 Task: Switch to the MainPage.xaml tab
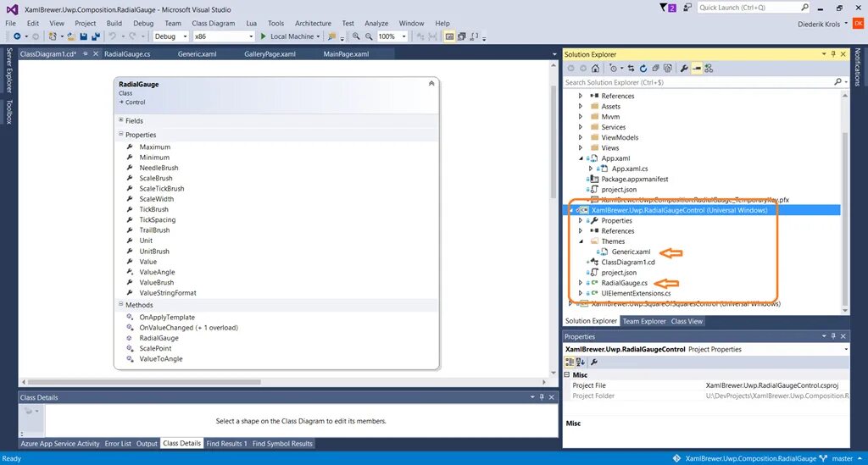click(346, 54)
